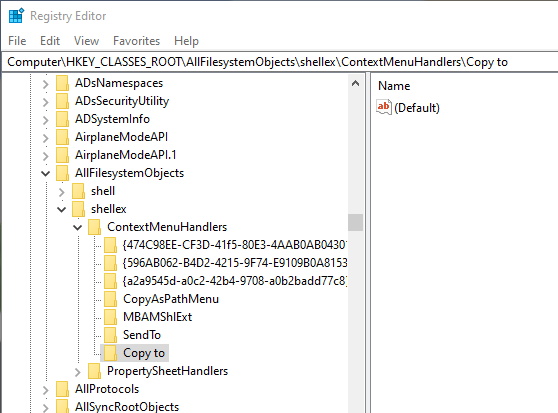Click the Copy to folder icon
Screen dimensions: 558x413
(110, 353)
